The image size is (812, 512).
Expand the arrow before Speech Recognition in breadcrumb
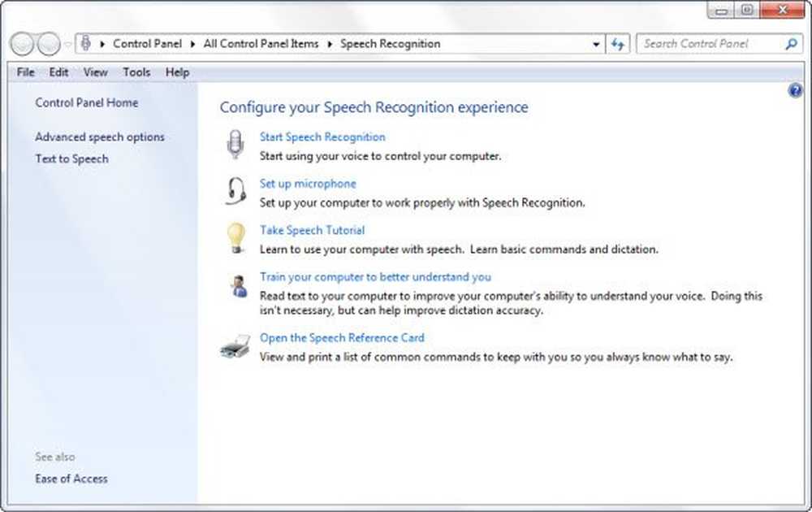click(x=330, y=44)
